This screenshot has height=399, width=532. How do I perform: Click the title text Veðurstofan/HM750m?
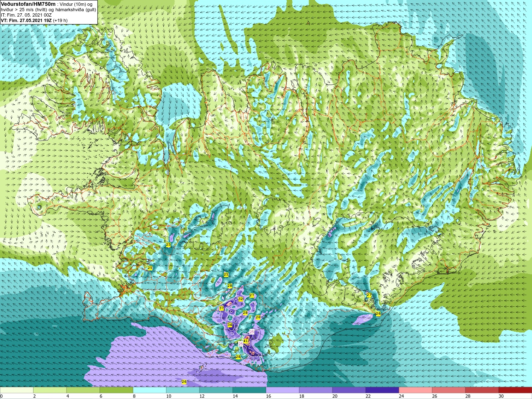pos(28,4)
